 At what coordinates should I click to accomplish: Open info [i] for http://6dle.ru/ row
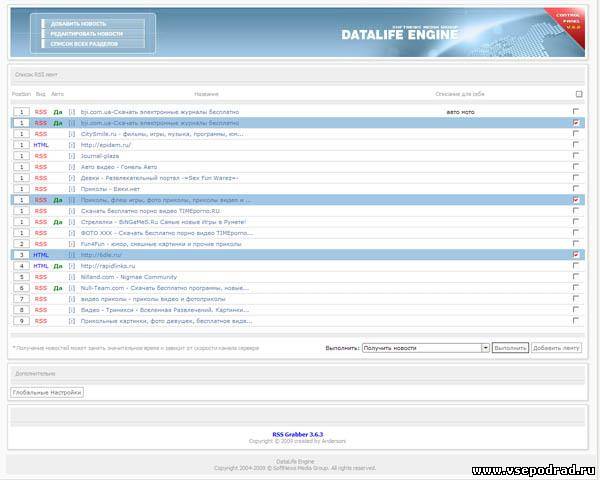72,255
